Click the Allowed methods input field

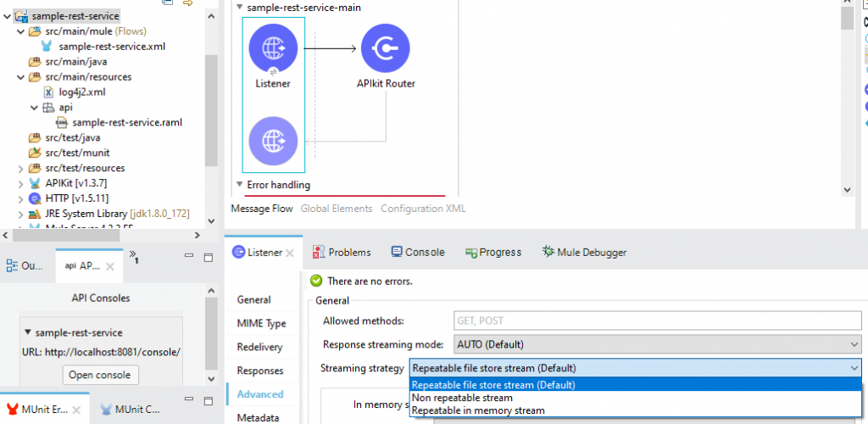[x=657, y=321]
